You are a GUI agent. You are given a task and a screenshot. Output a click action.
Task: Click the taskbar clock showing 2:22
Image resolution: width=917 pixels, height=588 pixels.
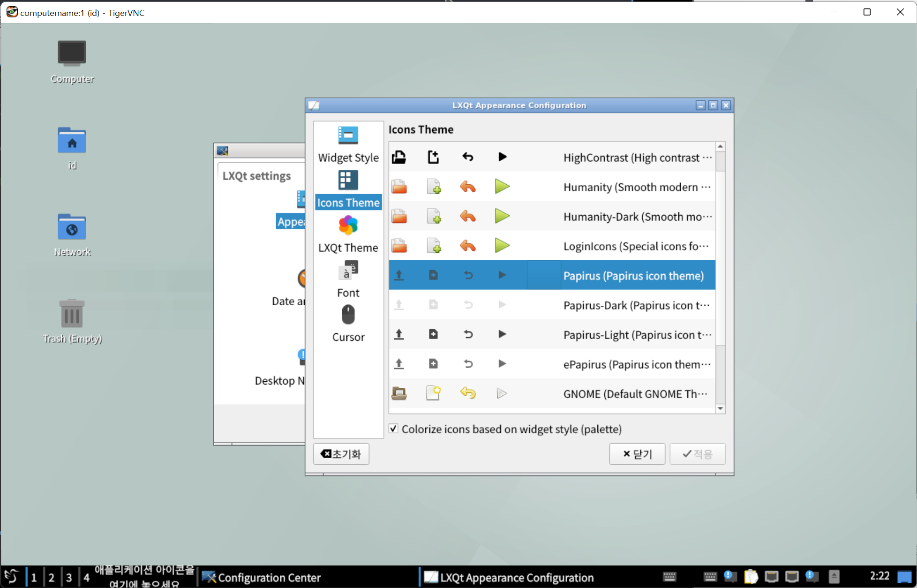point(879,576)
